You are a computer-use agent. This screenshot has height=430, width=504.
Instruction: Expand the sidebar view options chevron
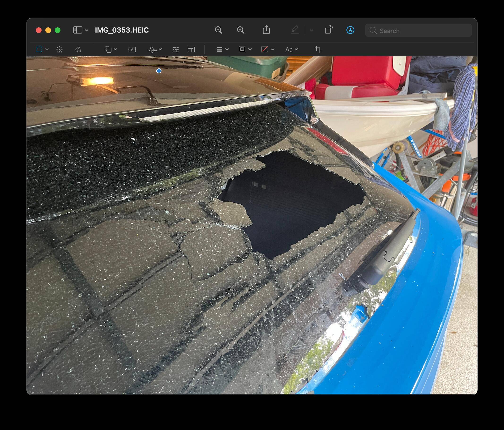(x=87, y=30)
